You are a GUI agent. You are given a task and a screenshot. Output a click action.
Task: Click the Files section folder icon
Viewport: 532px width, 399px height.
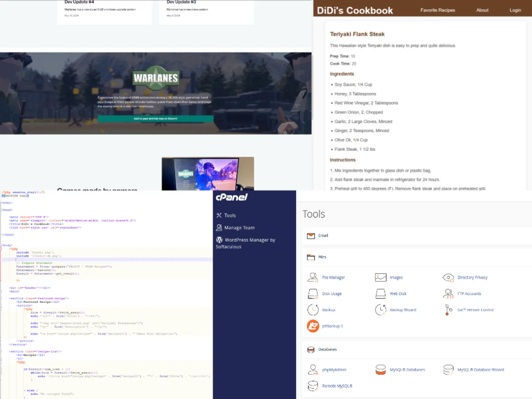click(311, 257)
